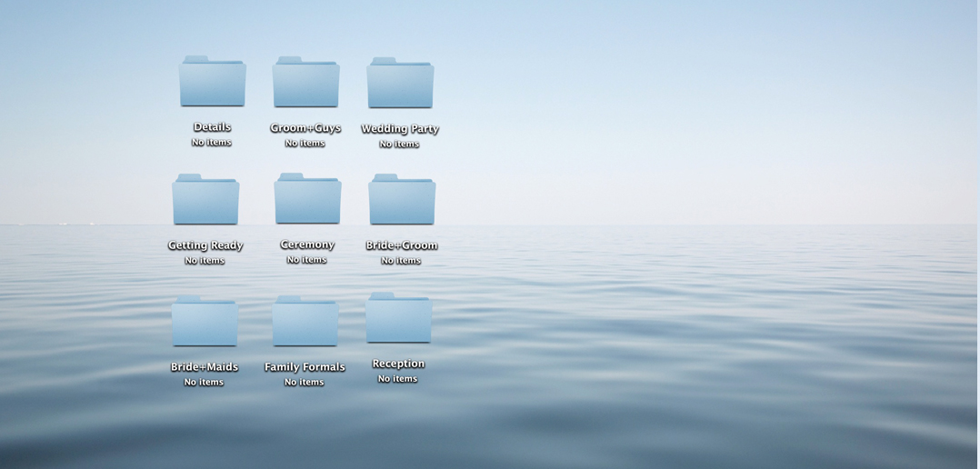Select the "Ceremony" text label
This screenshot has height=469, width=980.
[x=307, y=244]
